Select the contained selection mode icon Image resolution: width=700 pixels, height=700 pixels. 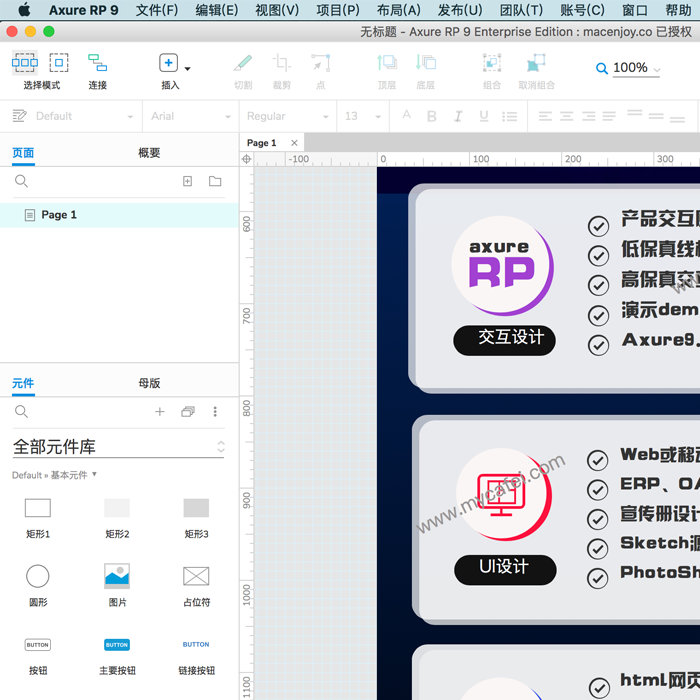coord(59,62)
